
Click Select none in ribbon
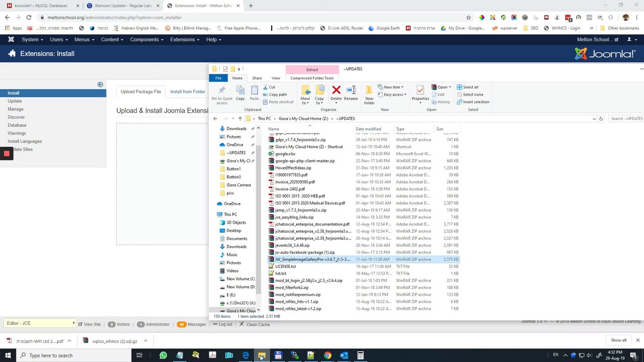pos(470,95)
